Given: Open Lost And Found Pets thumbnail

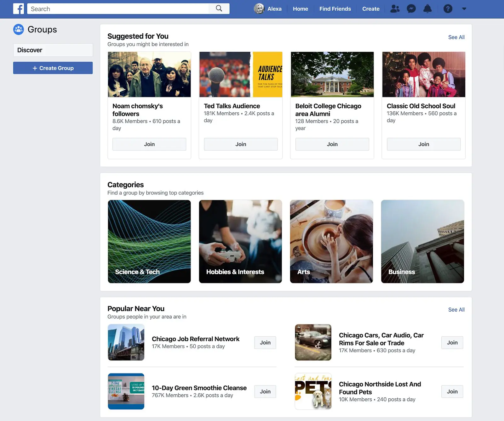Looking at the screenshot, I should (313, 391).
